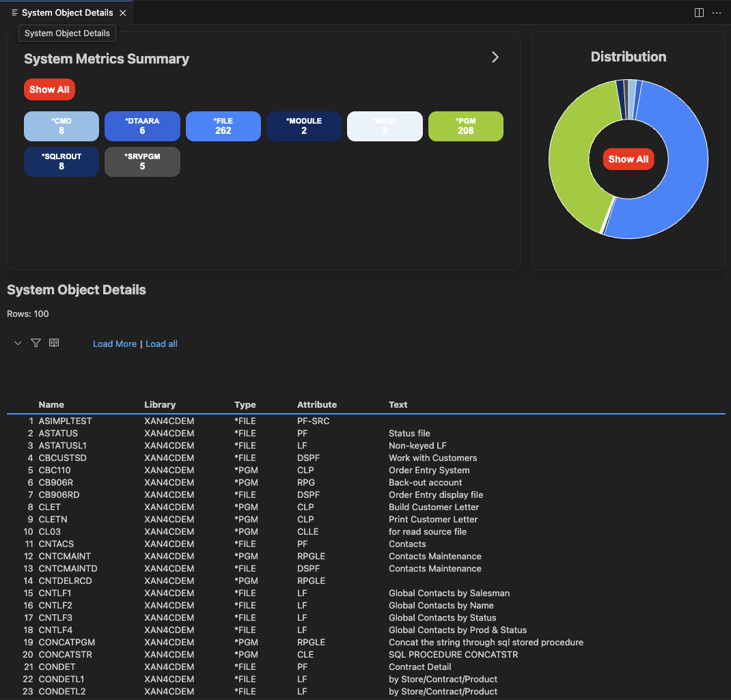
Task: Close the System Object Details tab
Action: tap(123, 13)
